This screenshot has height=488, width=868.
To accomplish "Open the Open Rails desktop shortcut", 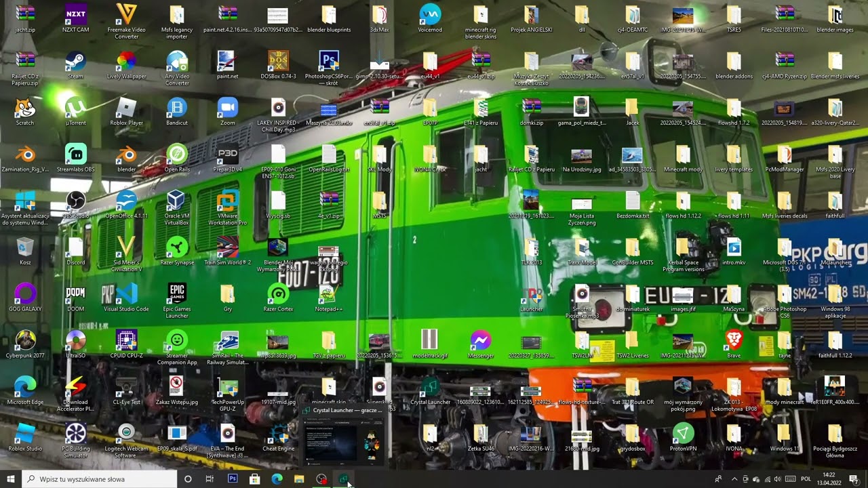I will (177, 158).
